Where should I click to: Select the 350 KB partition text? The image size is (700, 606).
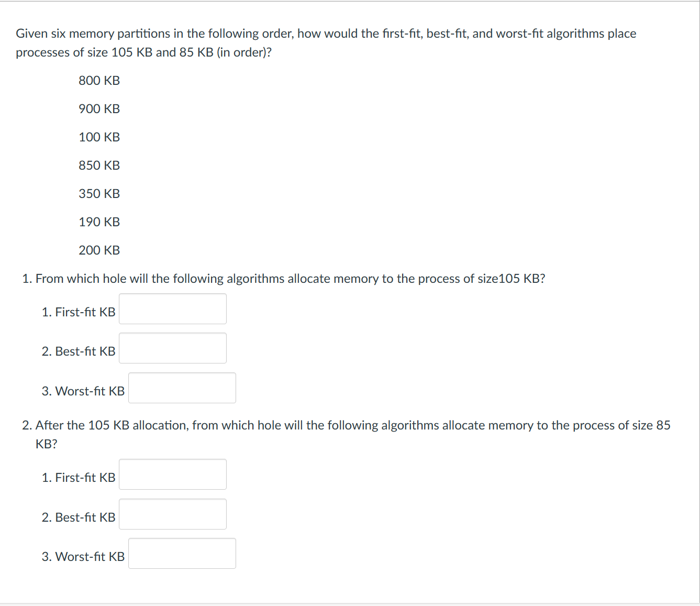[99, 194]
